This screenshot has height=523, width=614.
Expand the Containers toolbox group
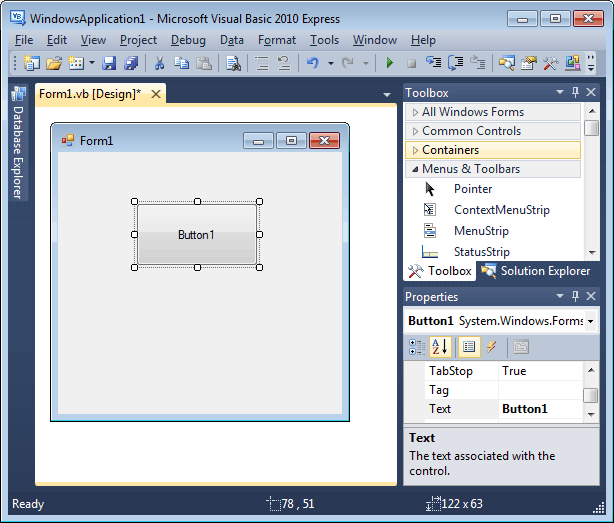point(493,150)
